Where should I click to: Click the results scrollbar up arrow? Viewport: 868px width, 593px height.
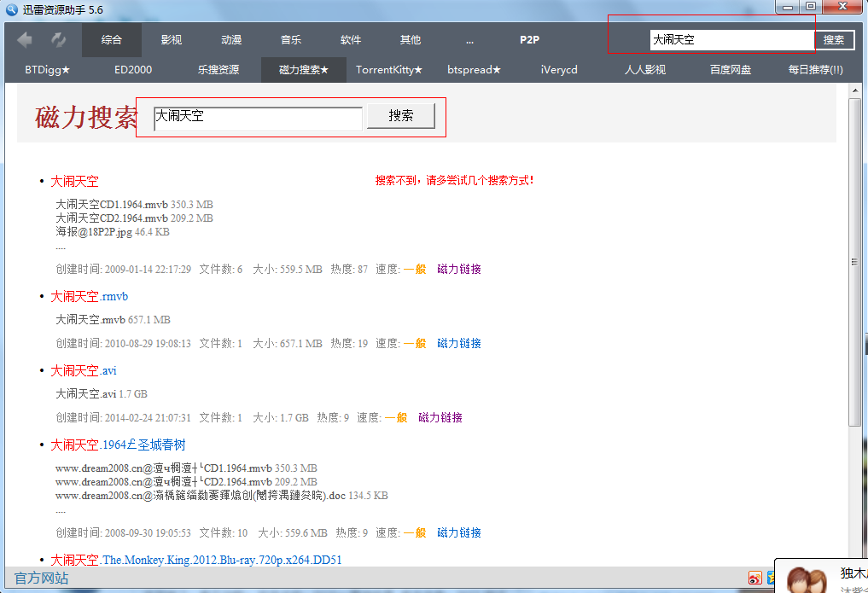855,90
